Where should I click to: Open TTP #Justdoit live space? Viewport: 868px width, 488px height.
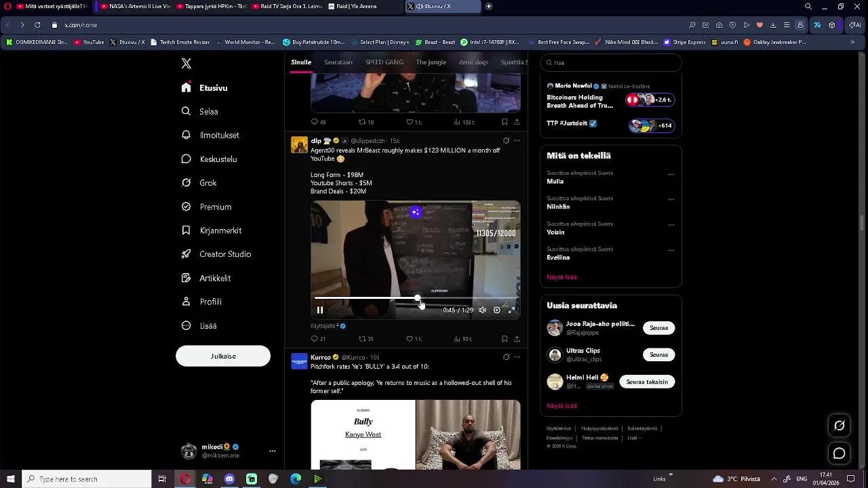(x=610, y=125)
